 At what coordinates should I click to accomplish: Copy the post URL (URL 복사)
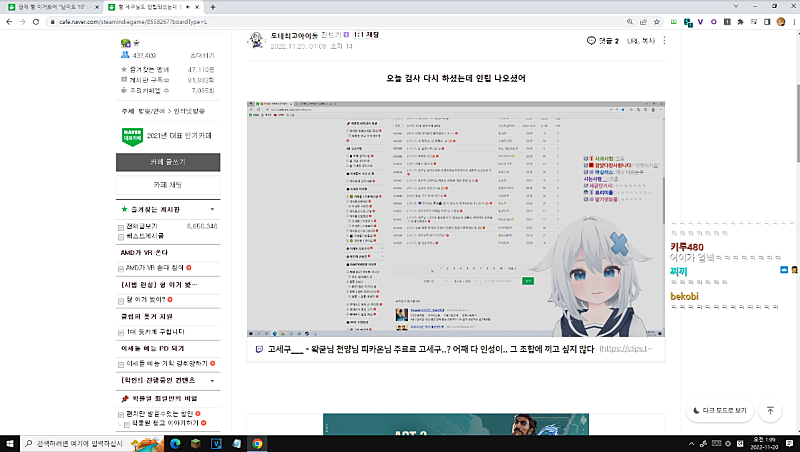tap(641, 41)
